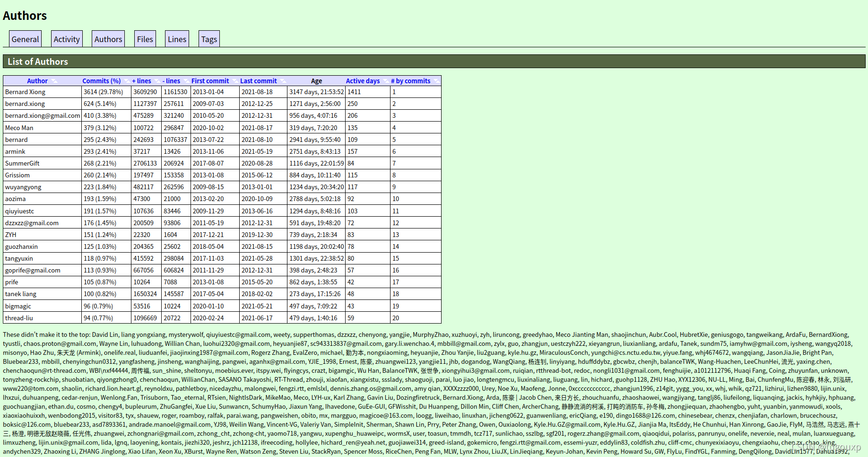Switch to the Activity tab

click(x=67, y=39)
